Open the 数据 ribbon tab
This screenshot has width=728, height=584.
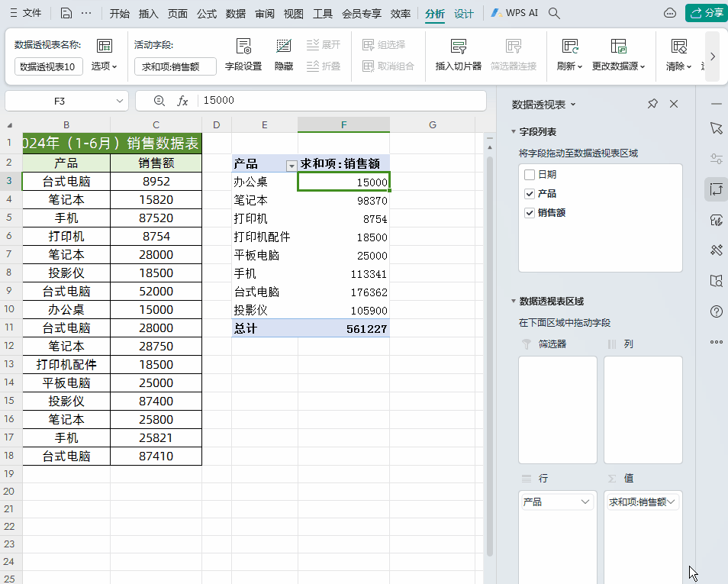(x=235, y=14)
